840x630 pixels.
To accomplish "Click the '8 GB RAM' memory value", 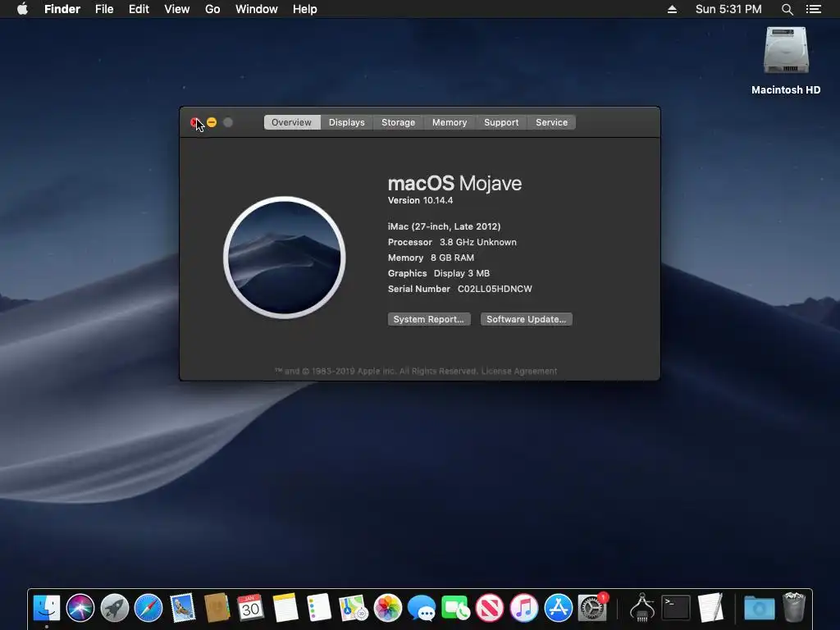I will 452,258.
